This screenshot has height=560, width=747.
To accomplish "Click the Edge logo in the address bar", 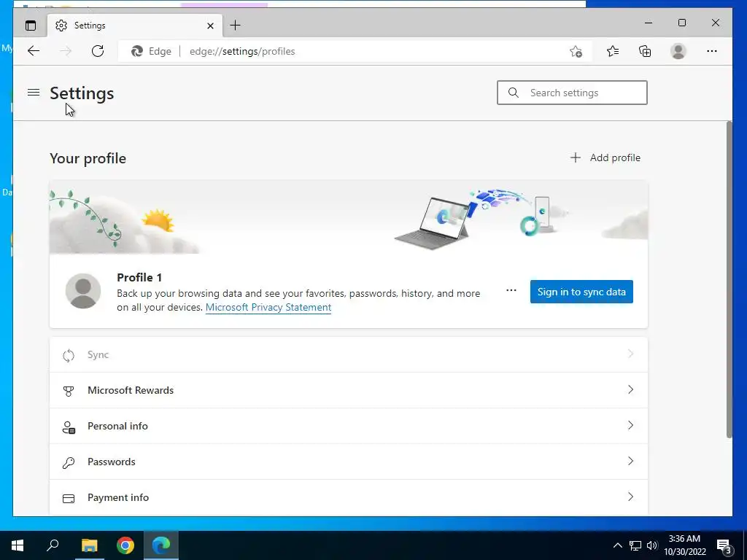I will [137, 51].
